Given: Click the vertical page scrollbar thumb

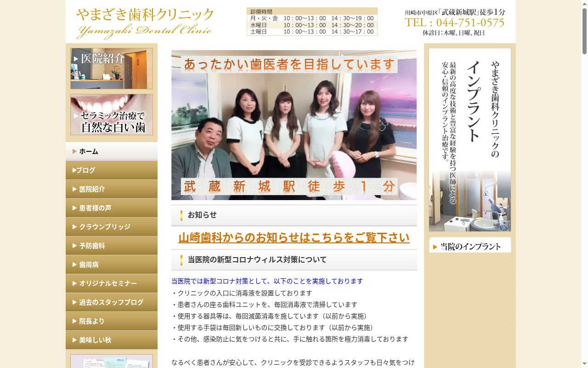Looking at the screenshot, I should [x=584, y=30].
